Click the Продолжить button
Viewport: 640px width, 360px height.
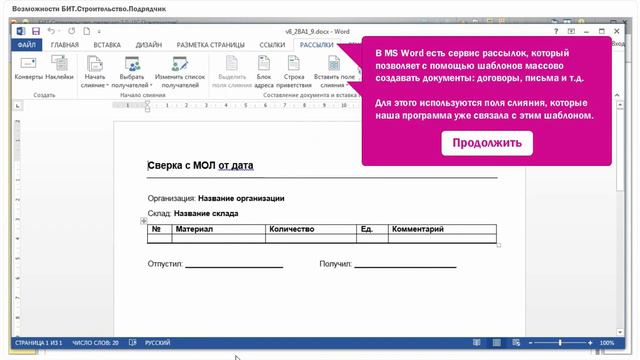[487, 143]
